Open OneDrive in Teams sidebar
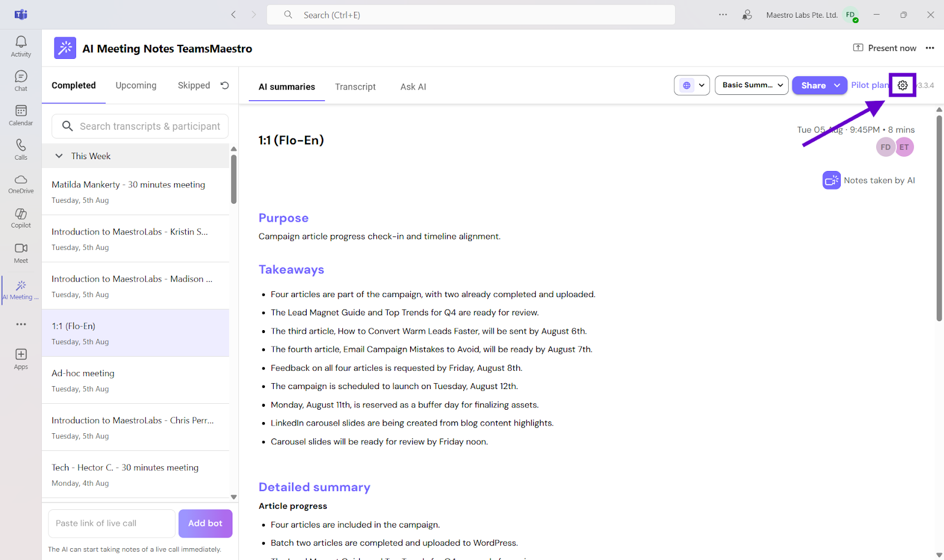944x560 pixels. [x=21, y=183]
